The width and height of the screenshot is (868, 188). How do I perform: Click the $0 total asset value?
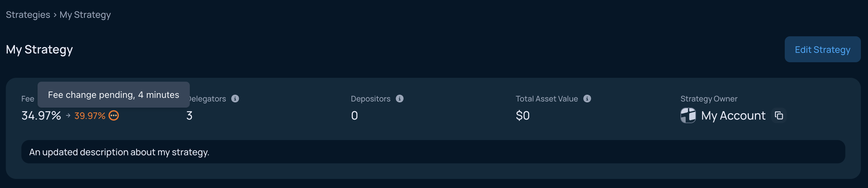523,115
